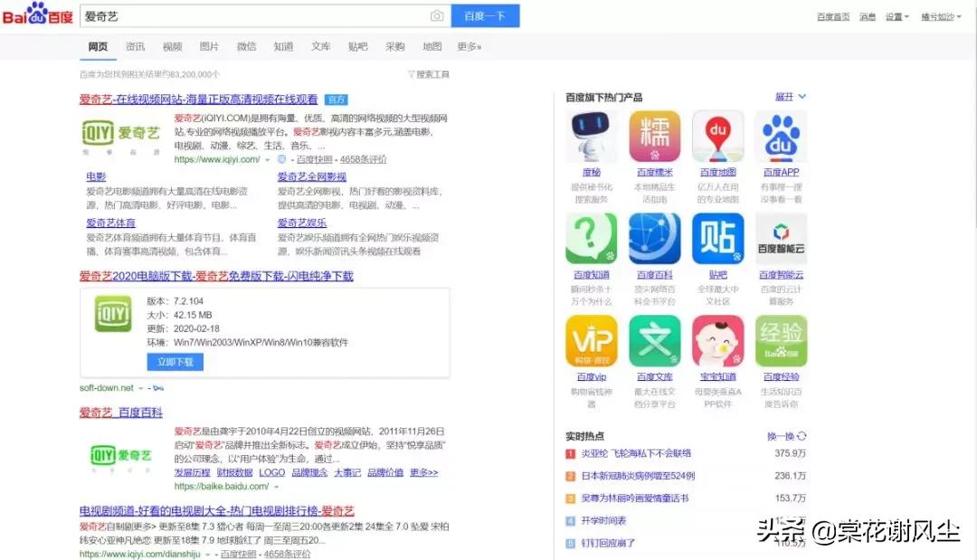Click the camera icon in the search box

pos(437,16)
